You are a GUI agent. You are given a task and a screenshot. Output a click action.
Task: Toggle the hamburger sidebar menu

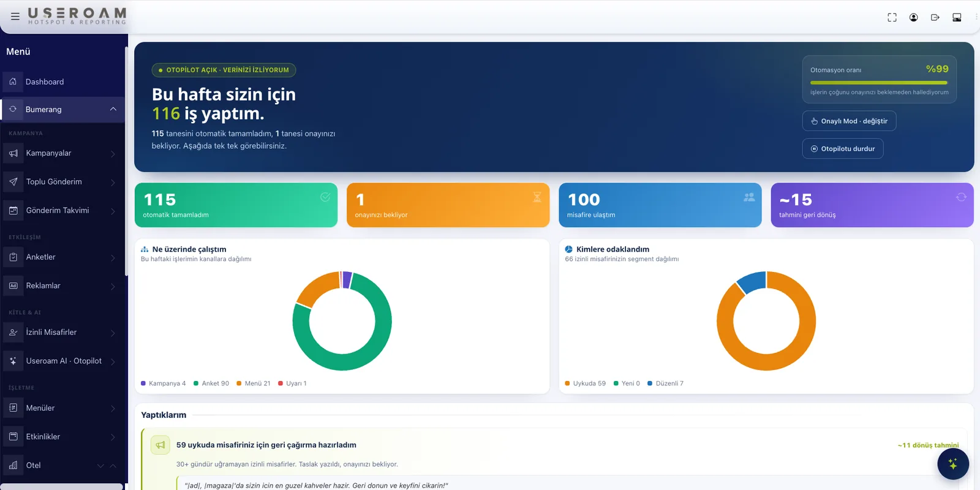[15, 17]
